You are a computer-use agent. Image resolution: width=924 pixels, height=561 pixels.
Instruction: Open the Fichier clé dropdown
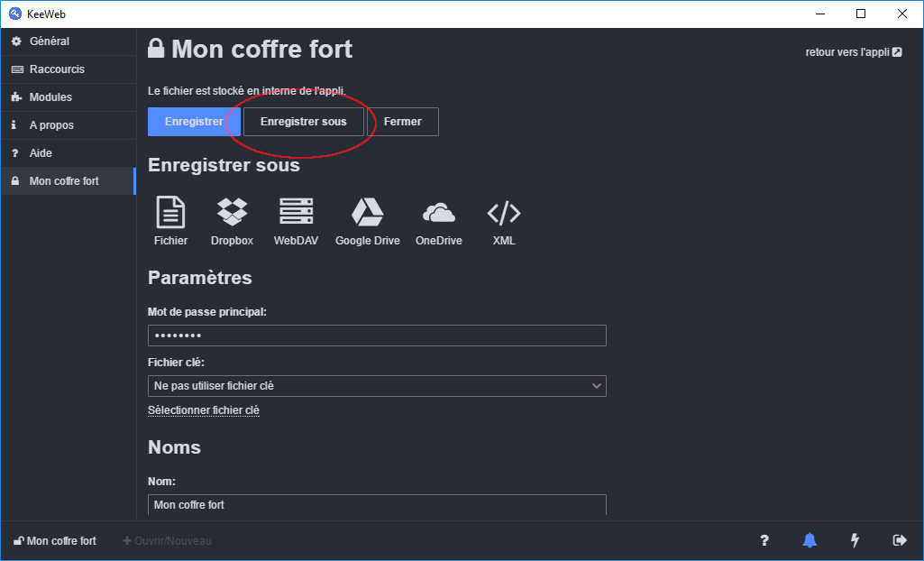377,385
